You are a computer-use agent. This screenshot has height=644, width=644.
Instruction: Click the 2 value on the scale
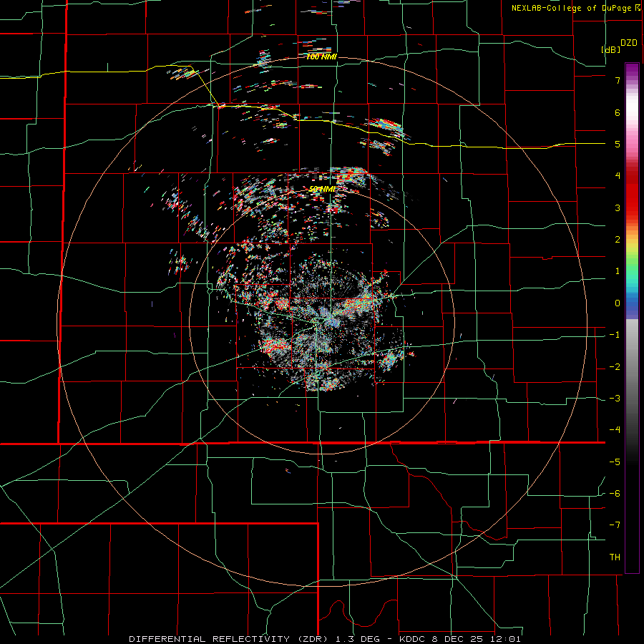[618, 240]
